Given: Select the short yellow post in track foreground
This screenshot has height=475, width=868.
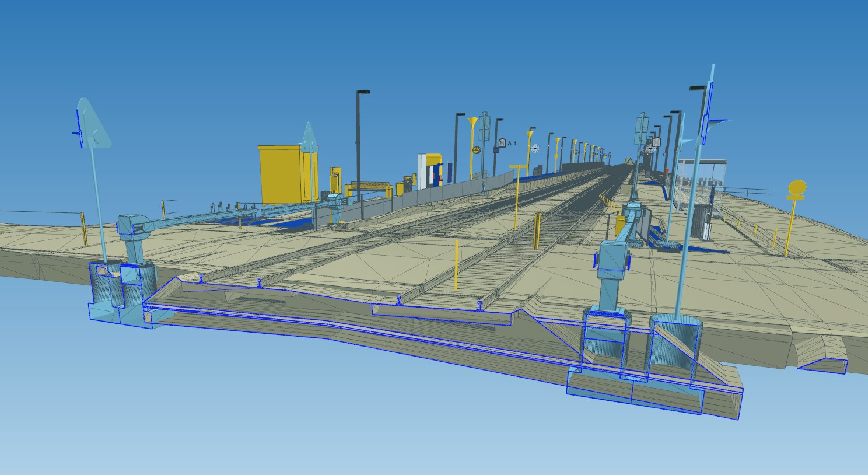Looking at the screenshot, I should (456, 266).
